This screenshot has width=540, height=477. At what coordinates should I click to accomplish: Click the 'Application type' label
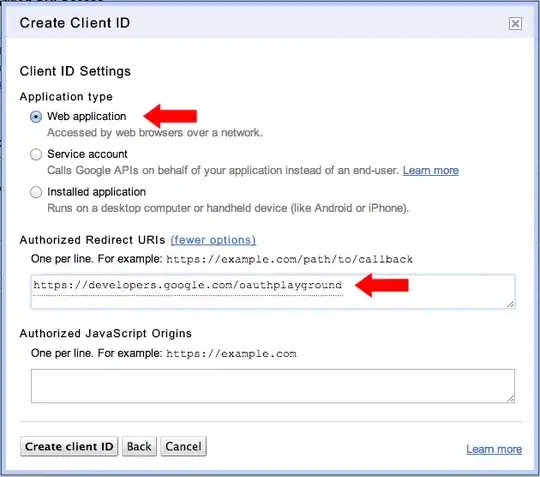(x=66, y=96)
